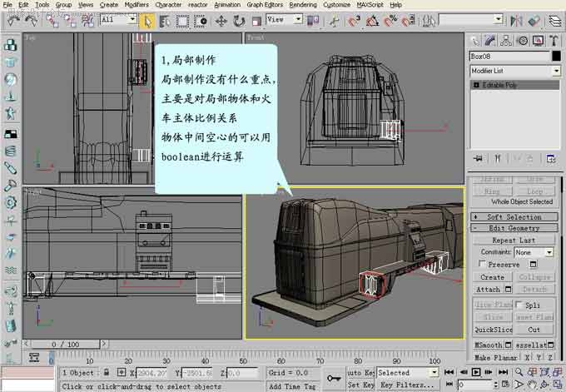Activate the Select and Rotate tool
This screenshot has width=566, height=392.
239,22
